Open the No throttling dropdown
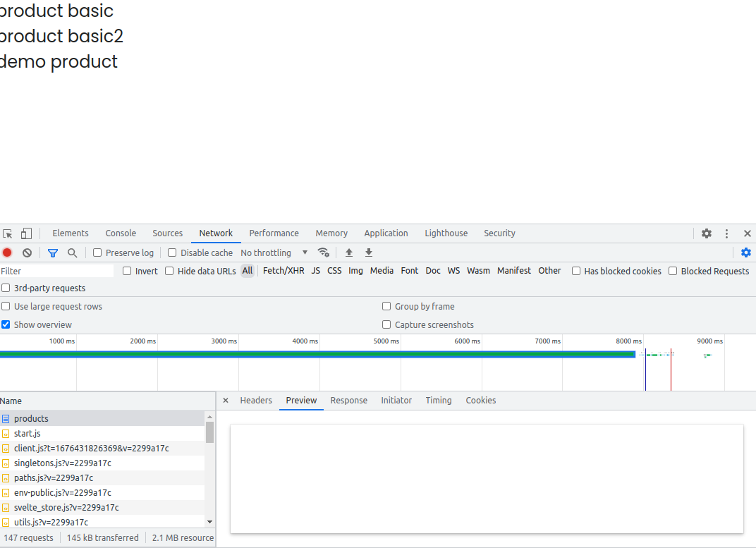756x548 pixels. click(275, 252)
